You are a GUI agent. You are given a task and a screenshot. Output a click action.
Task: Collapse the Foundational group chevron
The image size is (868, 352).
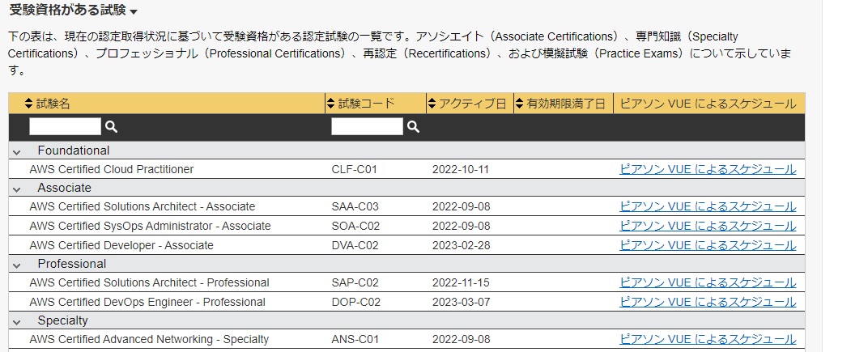pos(17,151)
